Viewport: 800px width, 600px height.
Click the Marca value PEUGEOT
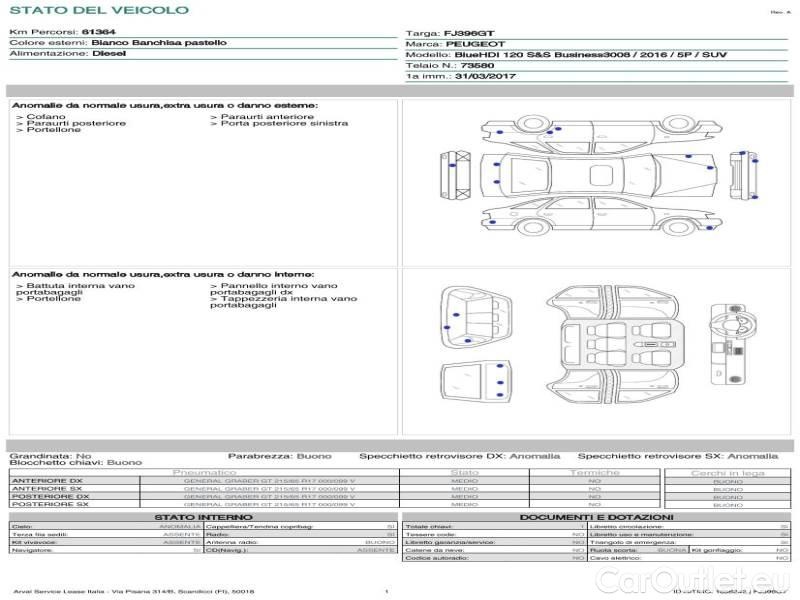click(x=476, y=44)
